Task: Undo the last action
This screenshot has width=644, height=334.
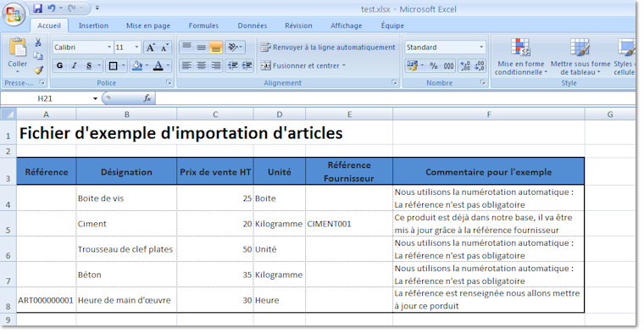Action: click(52, 8)
